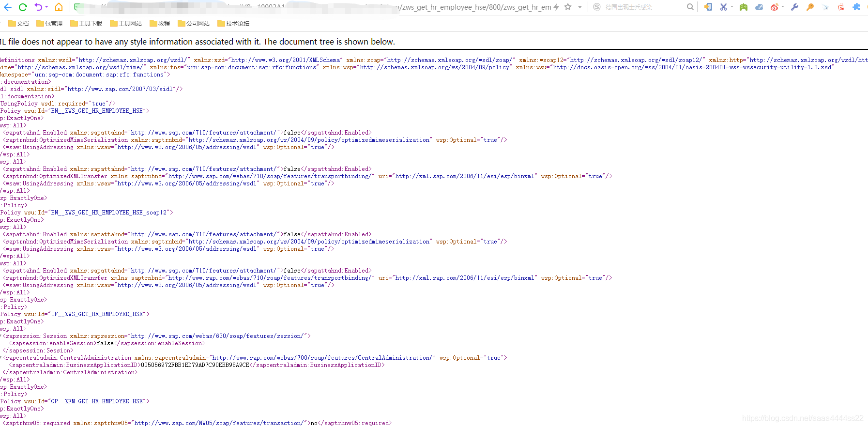Image resolution: width=868 pixels, height=427 pixels.
Task: Open the blue puzzle-piece extensions icon
Action: pyautogui.click(x=856, y=7)
